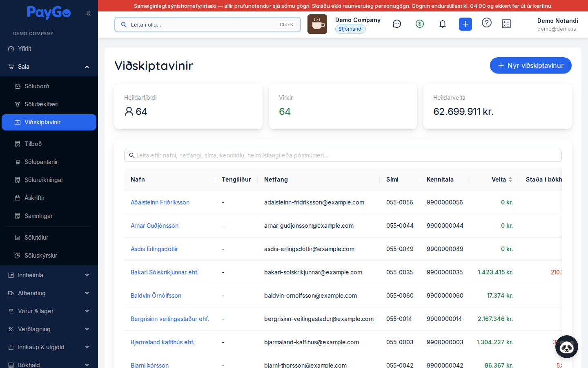Open Söluskýrslur page
588x368 pixels.
click(x=49, y=256)
